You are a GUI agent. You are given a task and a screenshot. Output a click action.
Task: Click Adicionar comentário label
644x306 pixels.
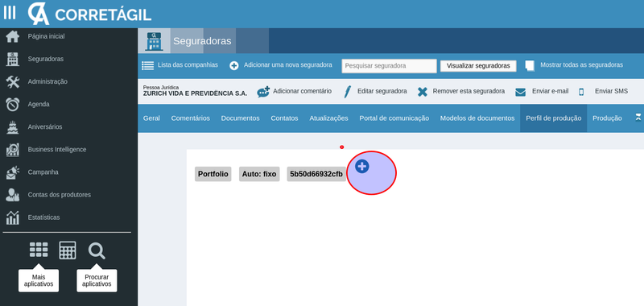[x=303, y=91]
